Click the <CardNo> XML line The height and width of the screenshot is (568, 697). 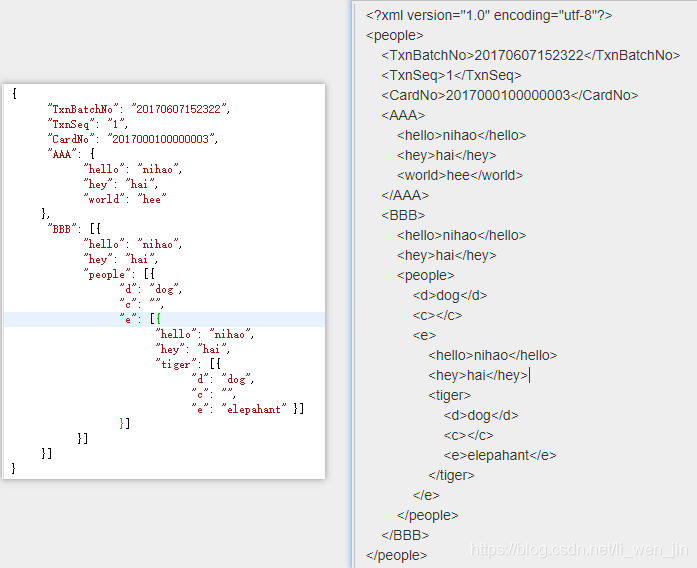click(x=509, y=95)
